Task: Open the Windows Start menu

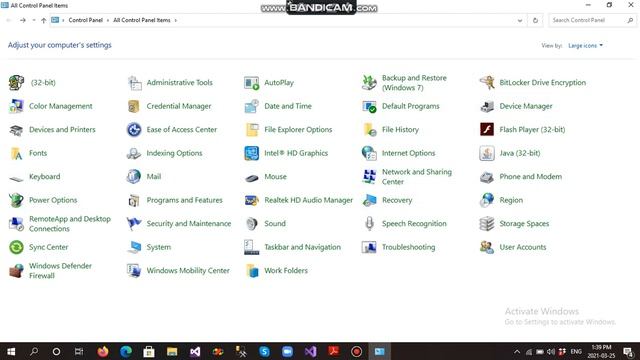Action: coord(11,351)
